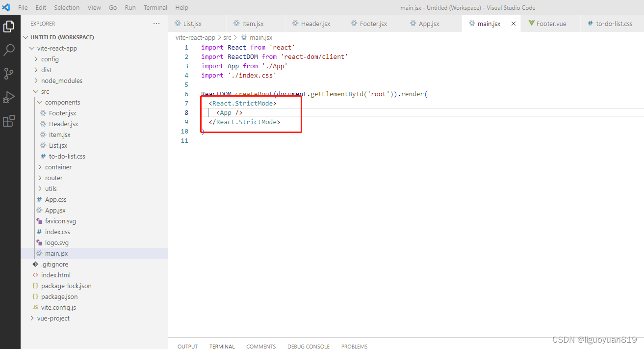Open the Search view icon
Screen dimensions: 644x349
(9, 50)
